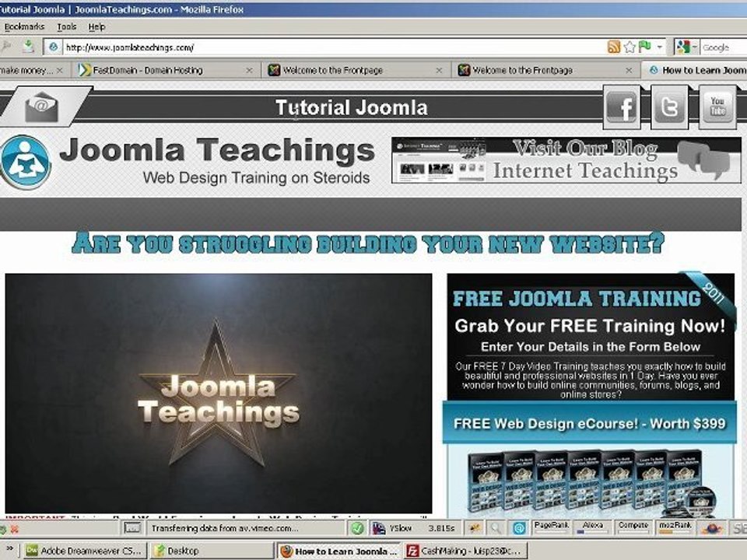This screenshot has width=747, height=560.
Task: Click the YSlow icon in status bar
Action: [x=379, y=528]
